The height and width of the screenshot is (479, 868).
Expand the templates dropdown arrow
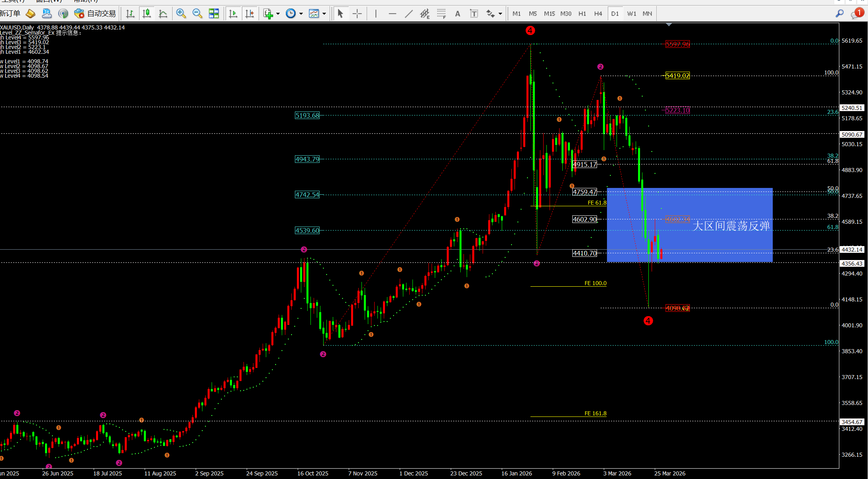[x=324, y=14]
